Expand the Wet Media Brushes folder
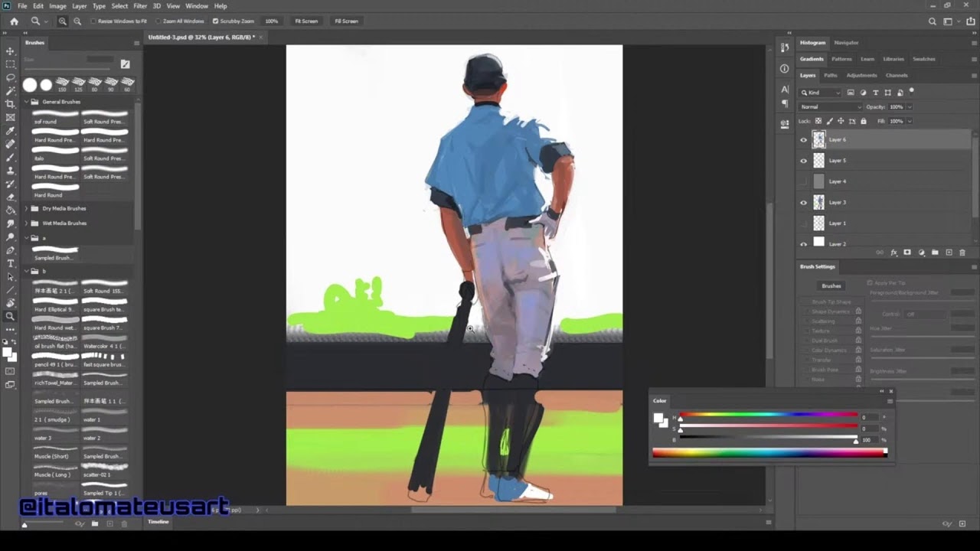This screenshot has width=980, height=551. [26, 223]
